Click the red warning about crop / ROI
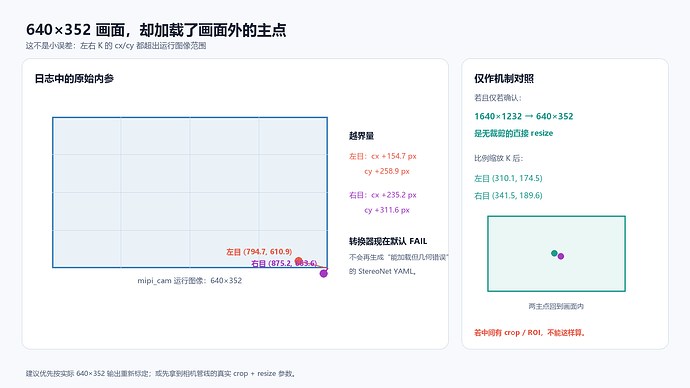 coord(530,333)
